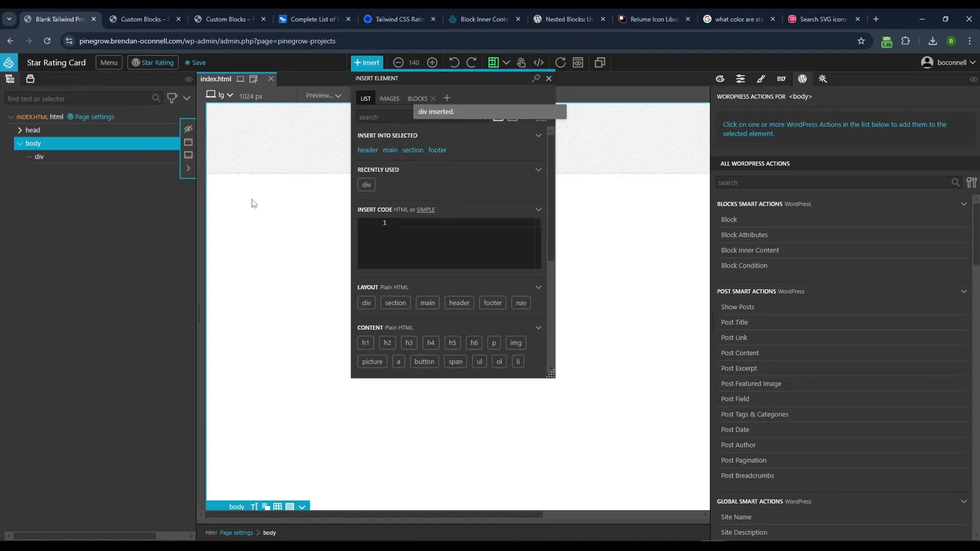Open the brush Design panel icon

761,79
